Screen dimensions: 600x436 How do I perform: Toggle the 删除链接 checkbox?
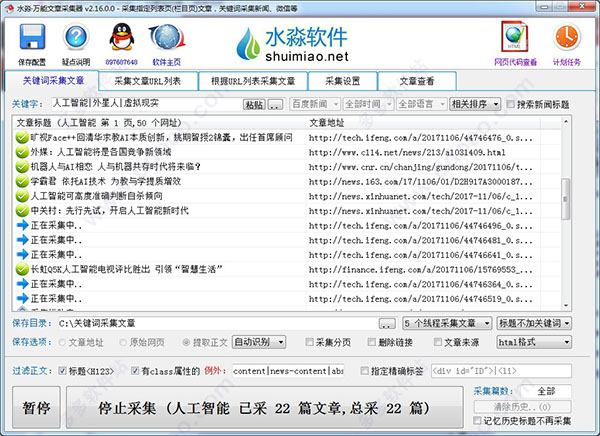(x=371, y=342)
